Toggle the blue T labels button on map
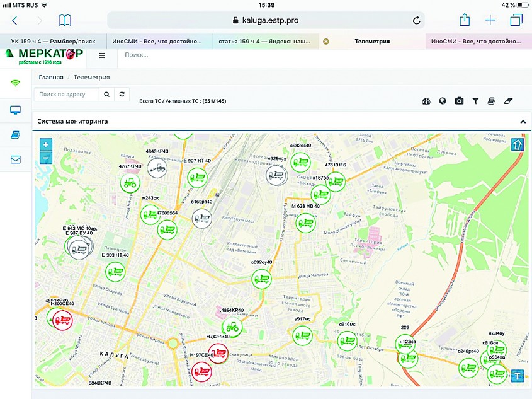Viewport: 532px width, 399px height. coord(517,376)
